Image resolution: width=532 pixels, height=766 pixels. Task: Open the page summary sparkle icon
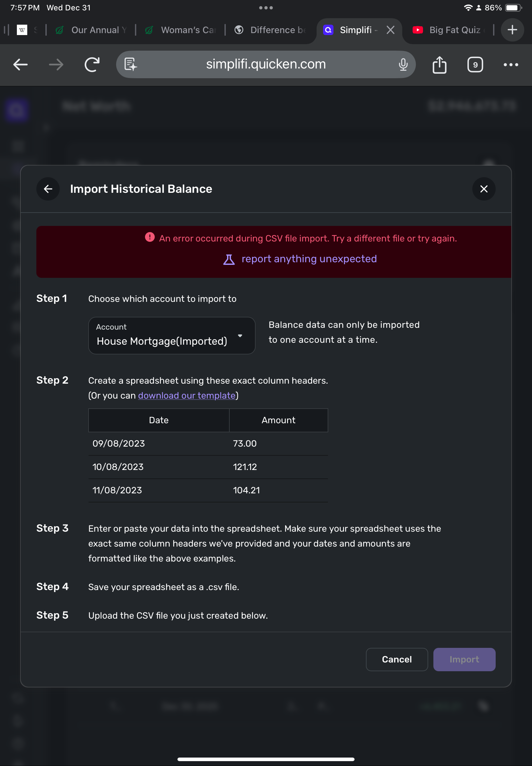click(x=131, y=65)
